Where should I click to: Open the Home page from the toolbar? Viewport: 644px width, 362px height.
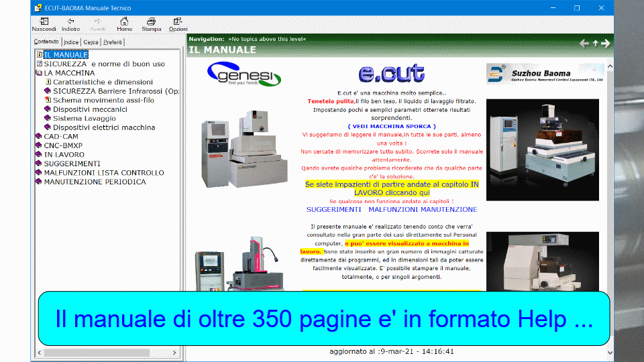tap(124, 25)
